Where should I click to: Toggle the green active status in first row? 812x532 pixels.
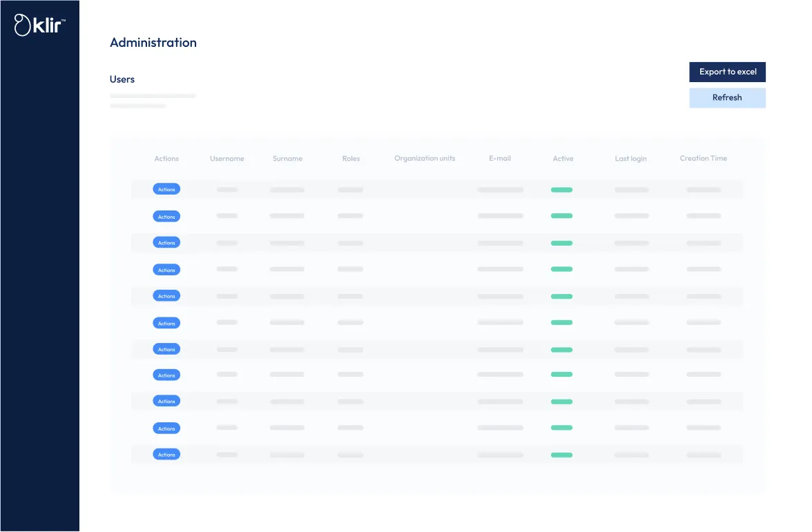[561, 190]
